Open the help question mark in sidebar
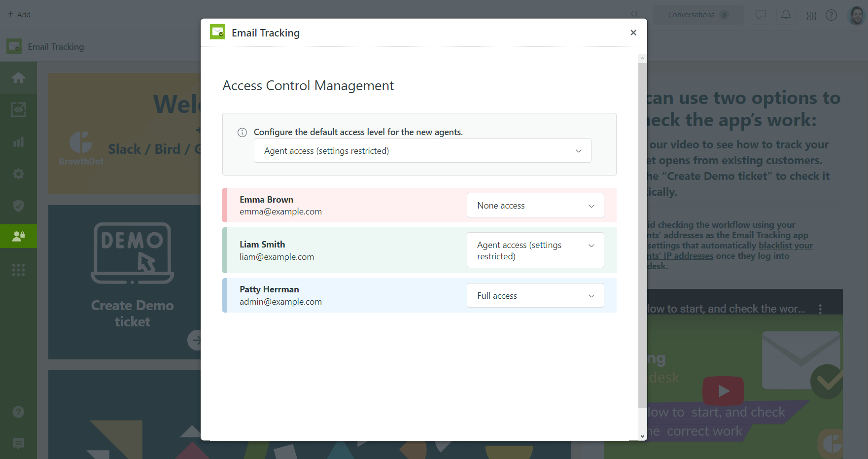The height and width of the screenshot is (459, 868). click(x=18, y=412)
